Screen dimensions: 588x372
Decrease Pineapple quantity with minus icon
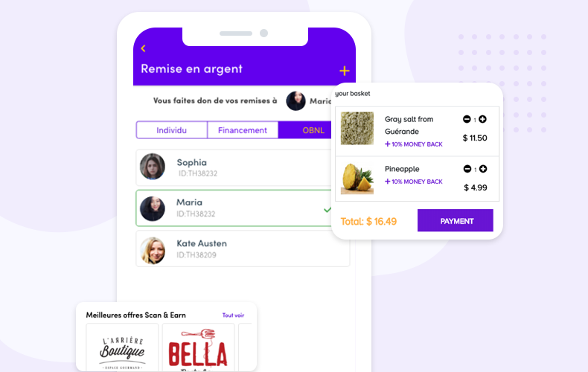point(467,169)
